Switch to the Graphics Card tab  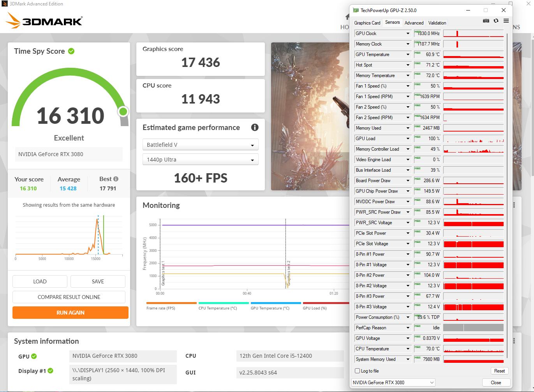pyautogui.click(x=367, y=23)
